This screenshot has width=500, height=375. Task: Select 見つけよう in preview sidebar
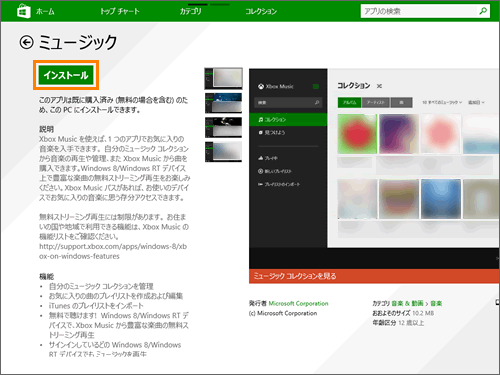coord(272,132)
